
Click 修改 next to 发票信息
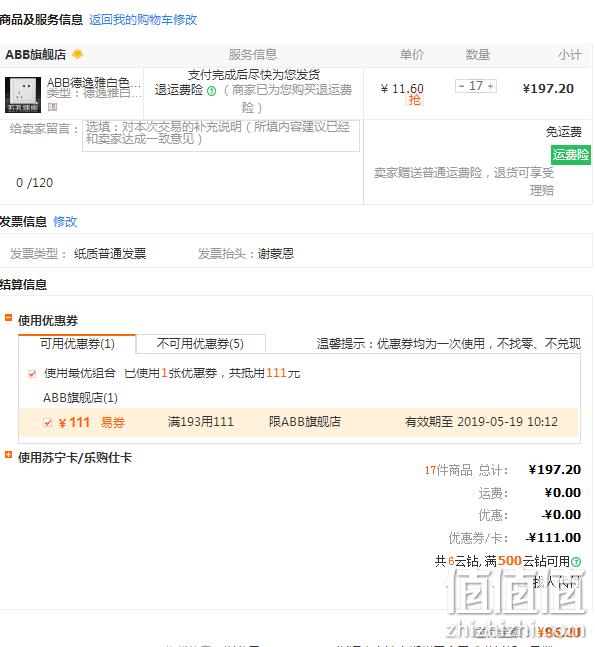pyautogui.click(x=65, y=222)
